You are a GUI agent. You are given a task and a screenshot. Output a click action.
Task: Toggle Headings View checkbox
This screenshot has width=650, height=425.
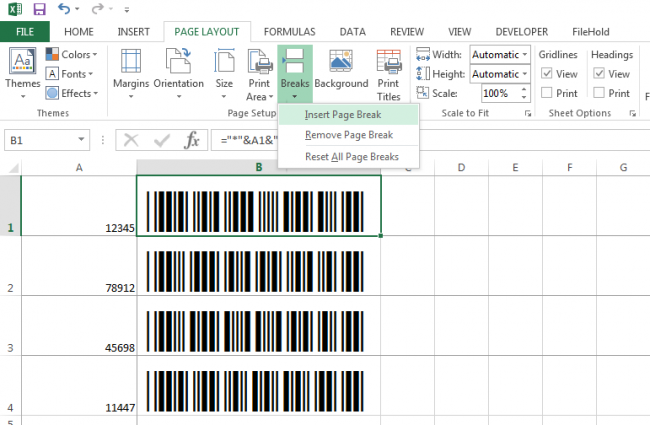(x=599, y=74)
